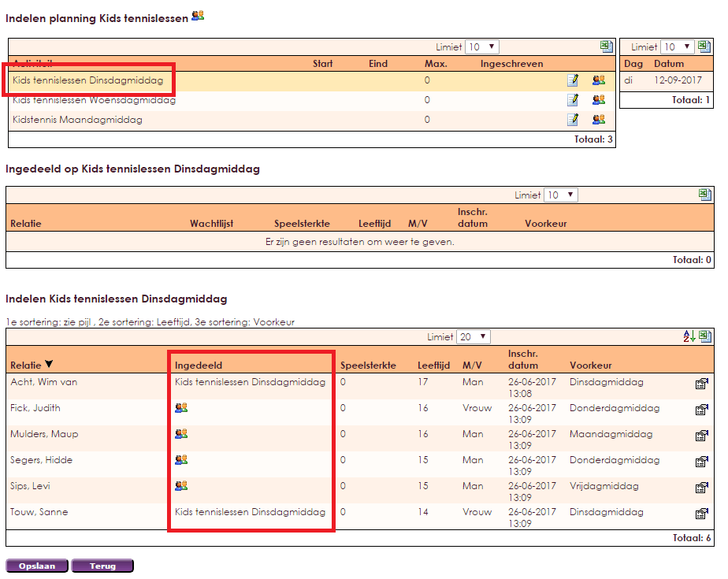Click the A-Z sort icon
This screenshot has width=728, height=579.
(689, 336)
